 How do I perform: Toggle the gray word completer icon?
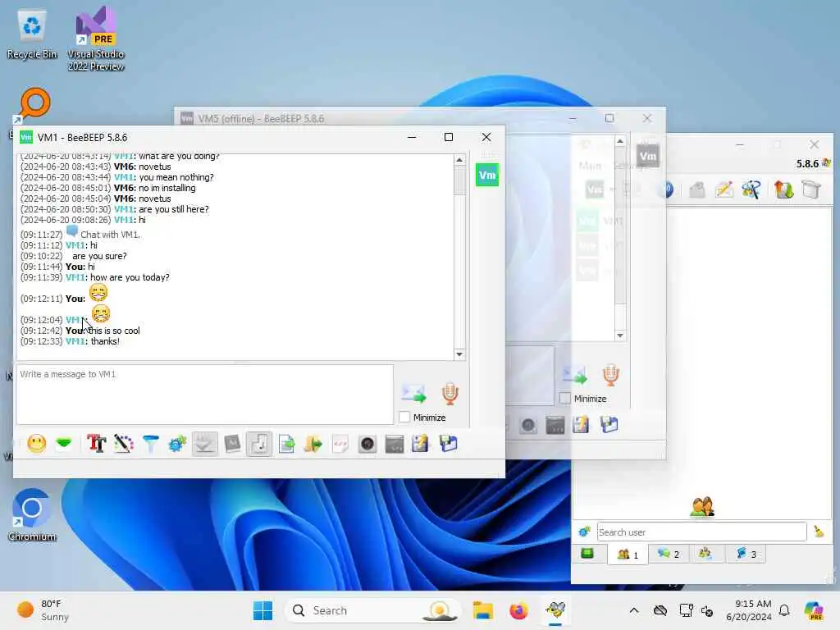232,444
